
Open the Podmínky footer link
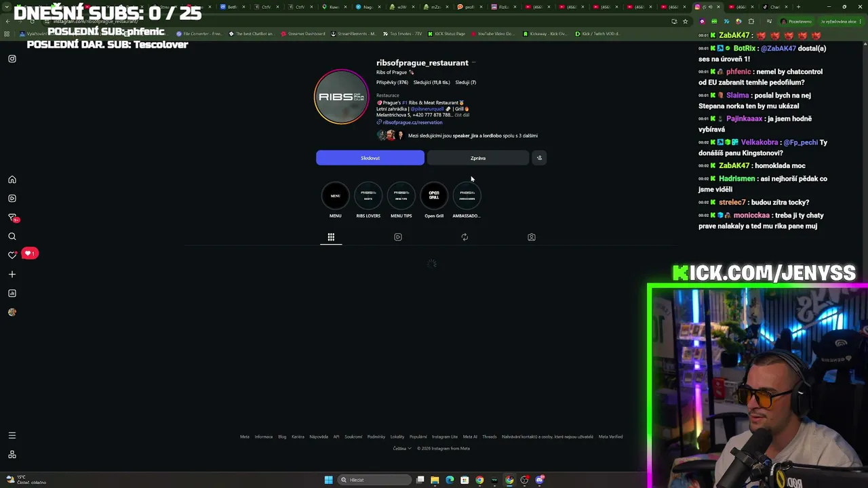(x=376, y=436)
